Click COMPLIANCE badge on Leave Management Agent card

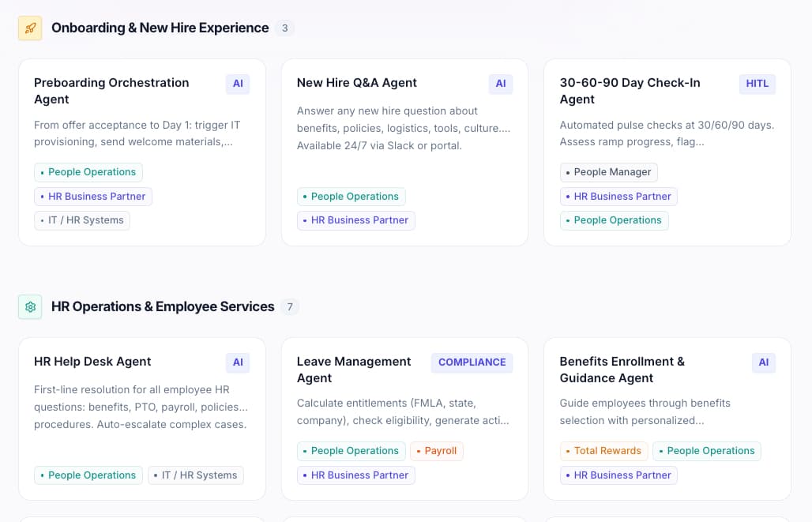[472, 362]
